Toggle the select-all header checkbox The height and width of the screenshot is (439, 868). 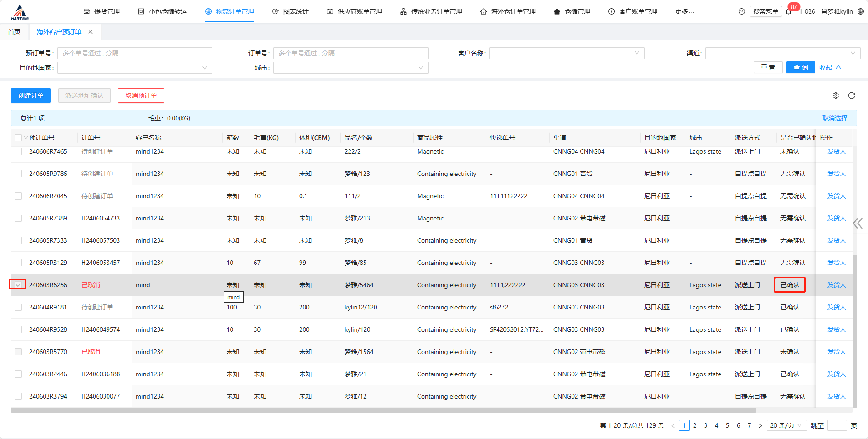tap(18, 138)
